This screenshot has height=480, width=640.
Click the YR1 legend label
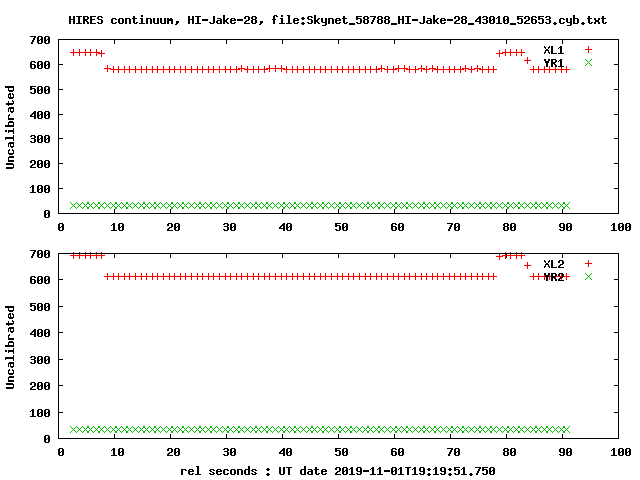(553, 63)
